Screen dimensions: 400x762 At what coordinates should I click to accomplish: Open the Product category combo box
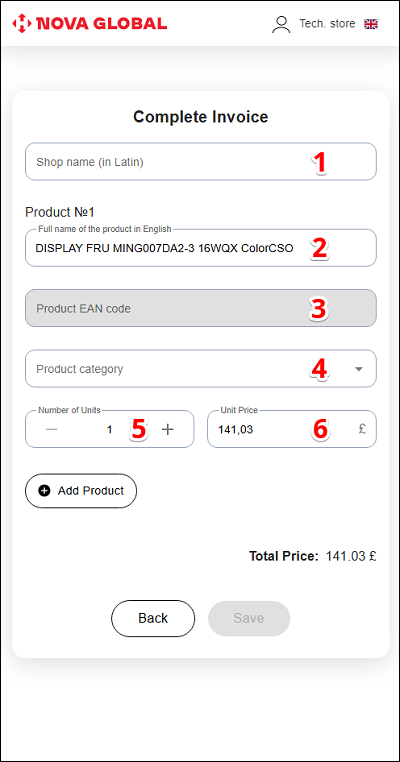coord(201,368)
